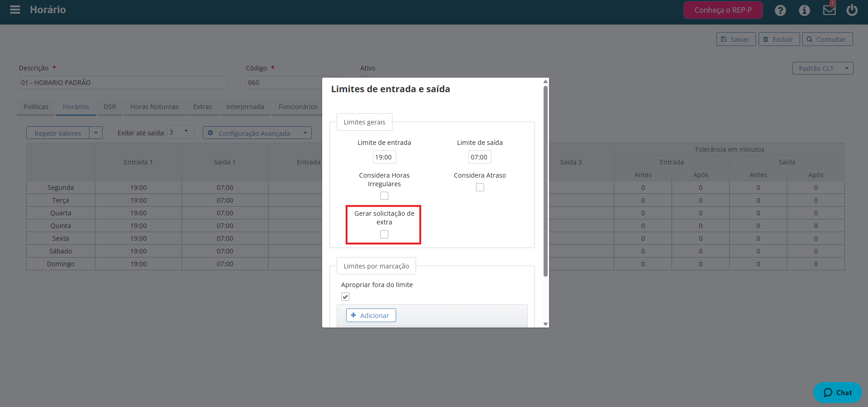The height and width of the screenshot is (407, 868).
Task: Click the dialog scrollbar down arrow
Action: click(x=545, y=324)
